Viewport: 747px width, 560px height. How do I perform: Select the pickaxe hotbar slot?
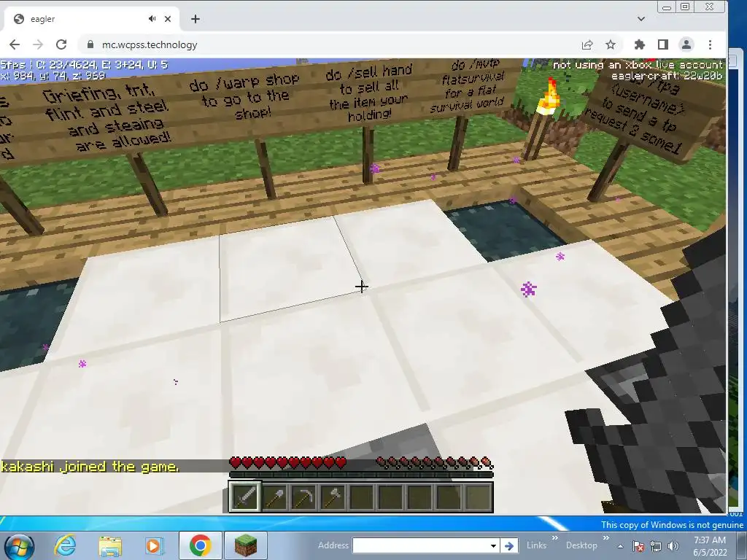click(x=303, y=497)
